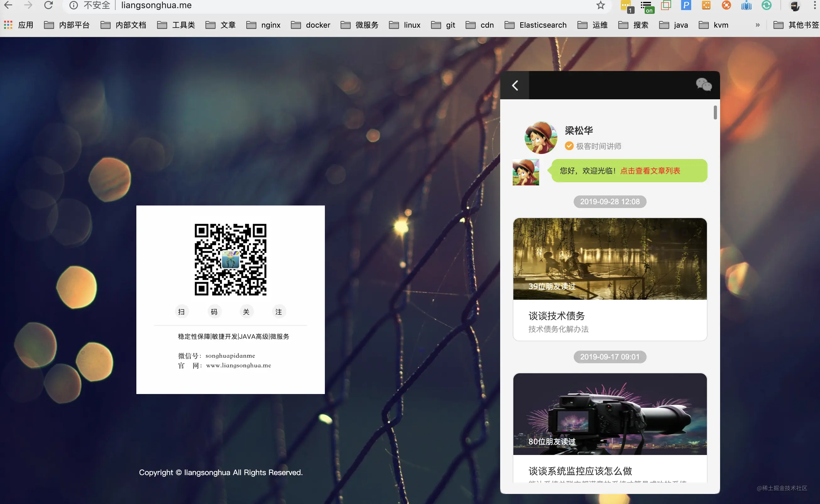
Task: Open the blue book extension icon
Action: click(x=746, y=5)
